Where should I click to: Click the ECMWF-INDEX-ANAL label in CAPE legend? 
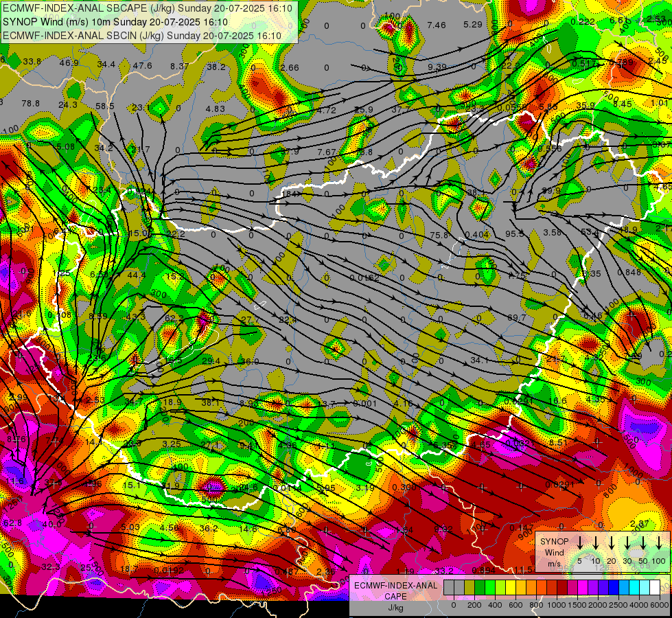tap(395, 586)
